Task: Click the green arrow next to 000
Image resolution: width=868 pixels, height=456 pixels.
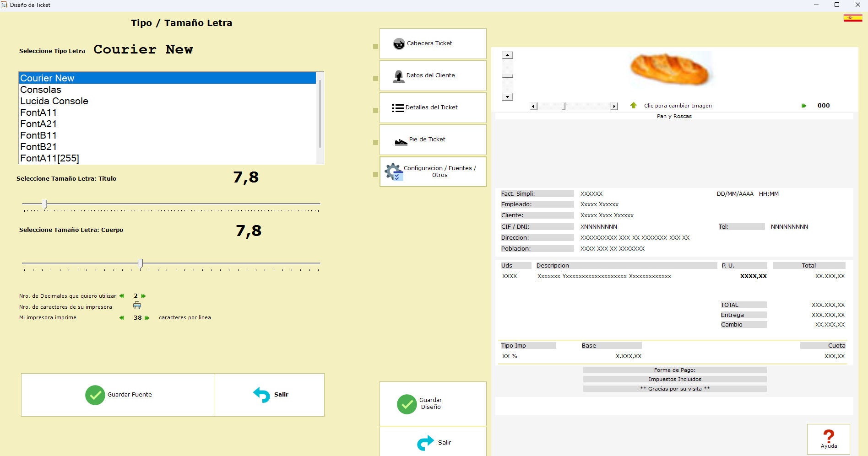Action: (804, 106)
